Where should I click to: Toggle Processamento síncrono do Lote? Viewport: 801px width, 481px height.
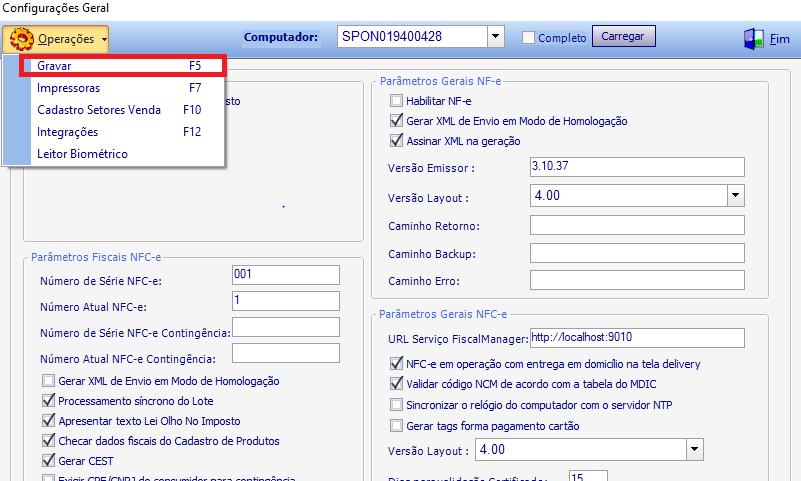[49, 400]
